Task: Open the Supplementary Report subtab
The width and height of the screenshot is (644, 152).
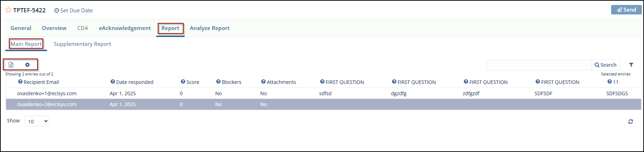Action: (82, 44)
